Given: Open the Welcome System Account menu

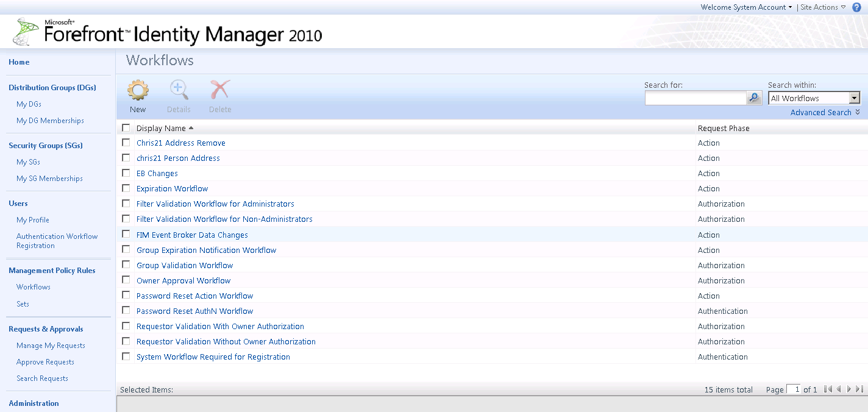Looking at the screenshot, I should [x=747, y=7].
